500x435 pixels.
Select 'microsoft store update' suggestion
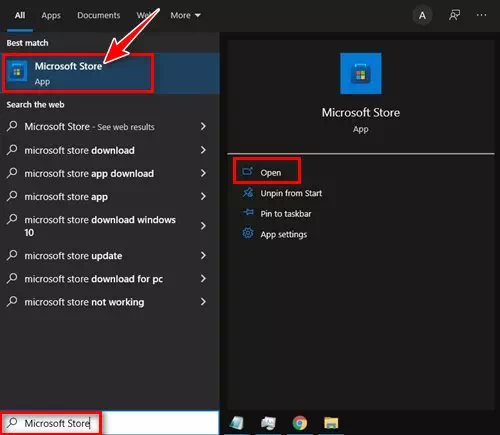coord(73,256)
